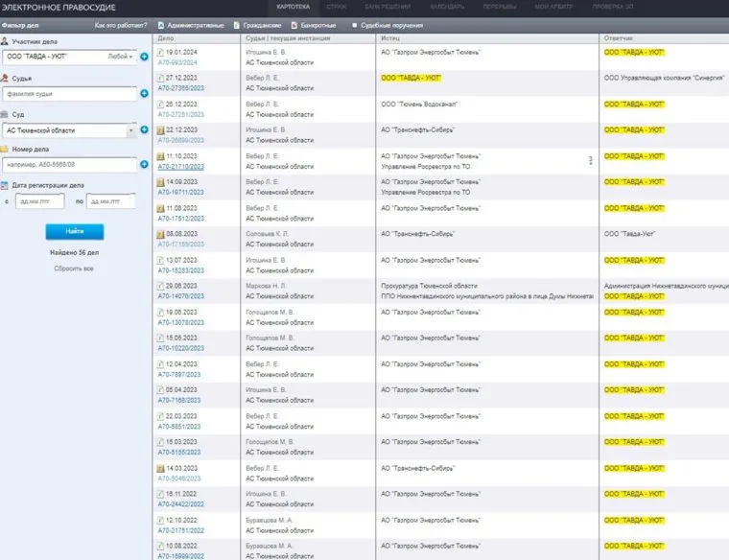729x560 pixels.
Task: Toggle the Судебные поручения checkbox
Action: click(355, 25)
